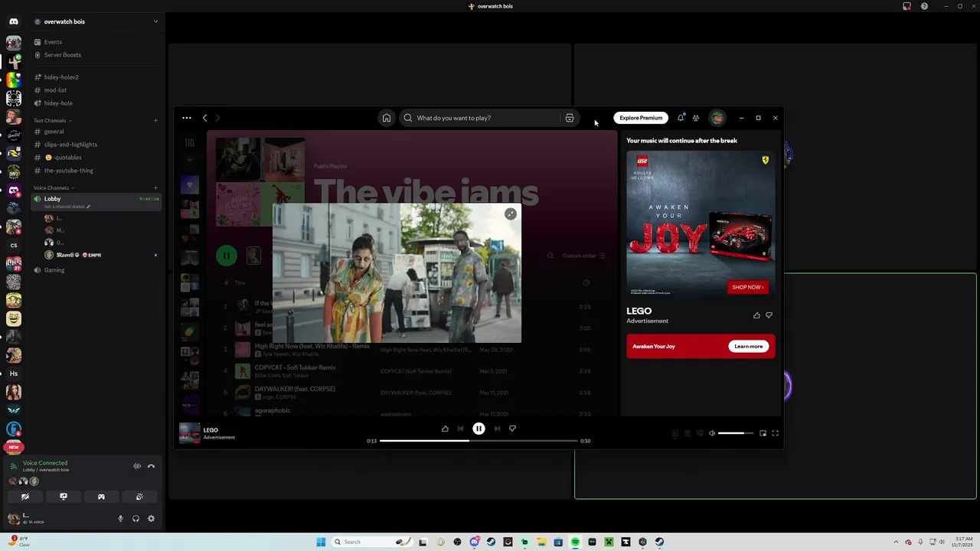980x551 pixels.
Task: Turn on camera in Discord voice panel
Action: pyautogui.click(x=25, y=497)
